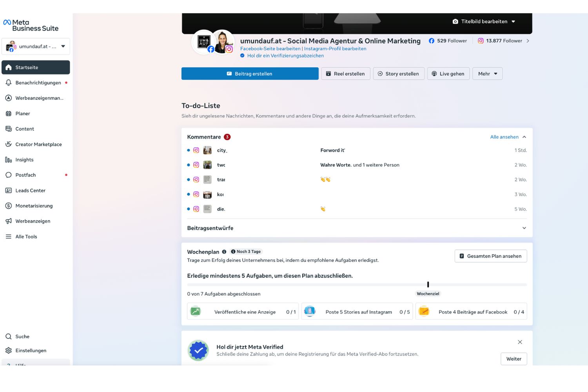
Task: Click the Suche magnifier icon
Action: point(9,336)
